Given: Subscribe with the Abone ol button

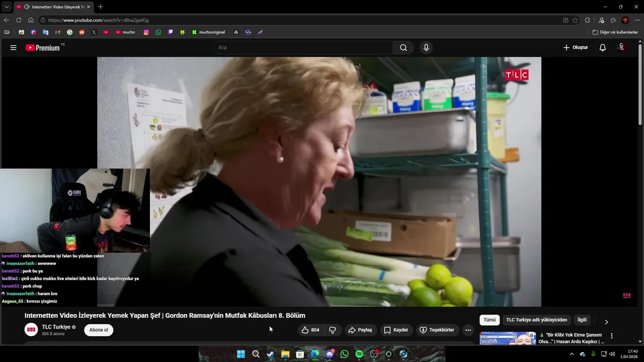Looking at the screenshot, I should (99, 330).
